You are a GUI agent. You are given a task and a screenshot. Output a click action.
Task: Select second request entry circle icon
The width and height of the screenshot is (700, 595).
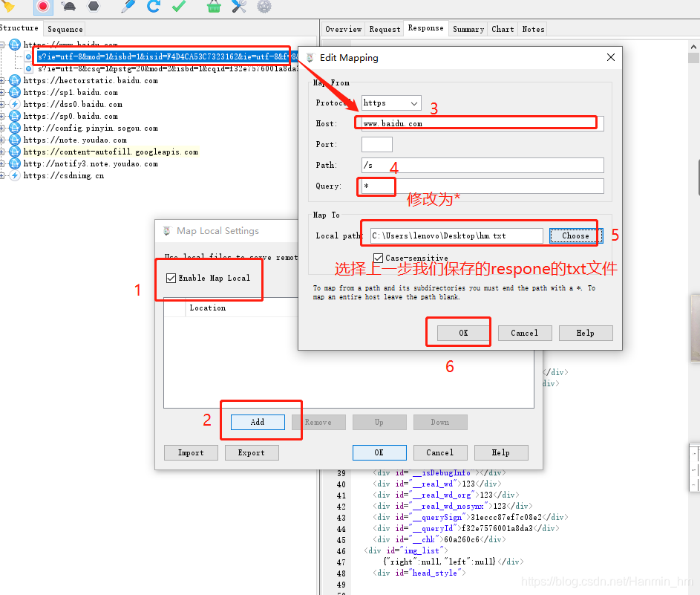point(28,69)
